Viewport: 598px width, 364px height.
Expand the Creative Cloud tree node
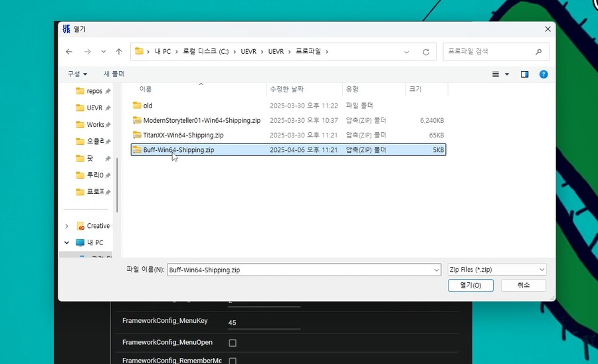[66, 226]
